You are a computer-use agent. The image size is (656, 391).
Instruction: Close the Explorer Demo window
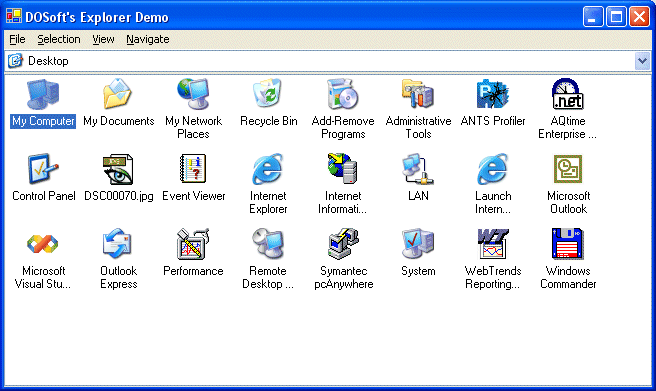[639, 17]
